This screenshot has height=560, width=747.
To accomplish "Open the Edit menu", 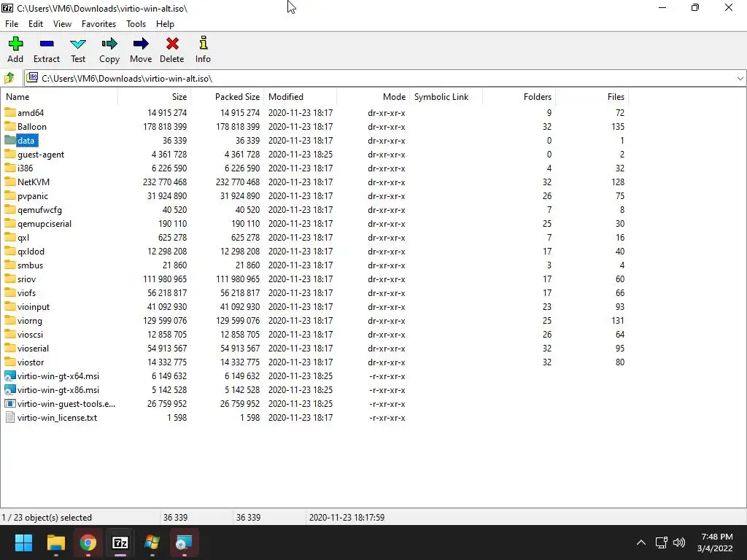I will tap(35, 24).
